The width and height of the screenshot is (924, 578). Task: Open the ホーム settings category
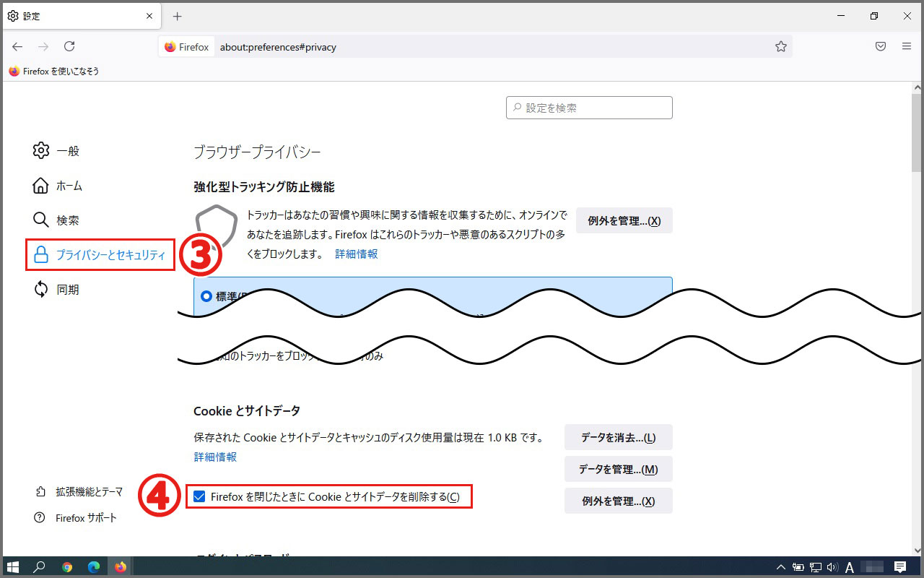[58, 186]
